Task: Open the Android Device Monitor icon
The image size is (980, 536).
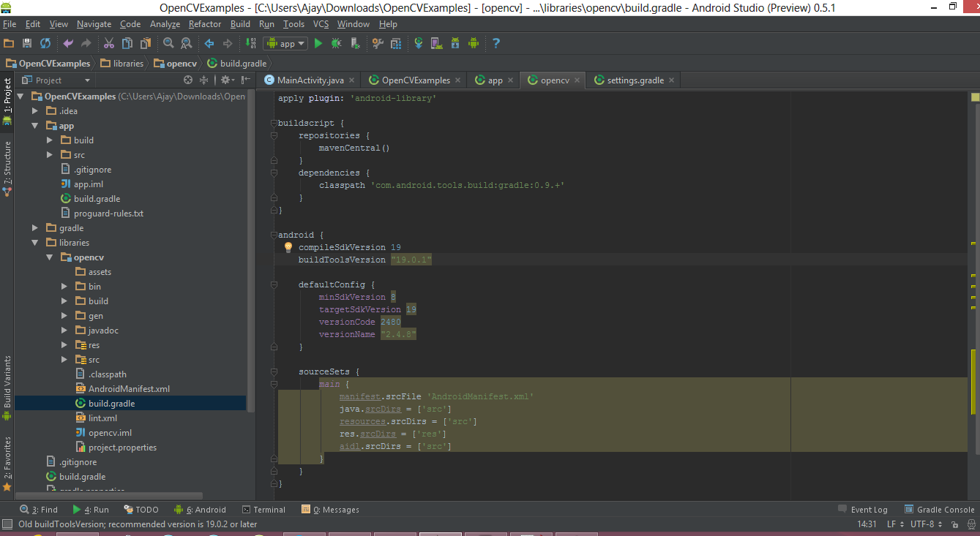Action: 473,44
